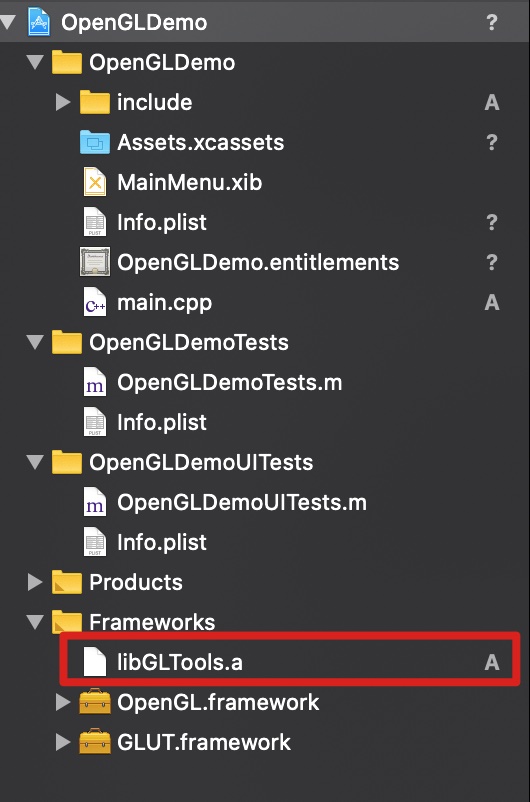Collapse the OpenGLDemoTests group

(35, 342)
